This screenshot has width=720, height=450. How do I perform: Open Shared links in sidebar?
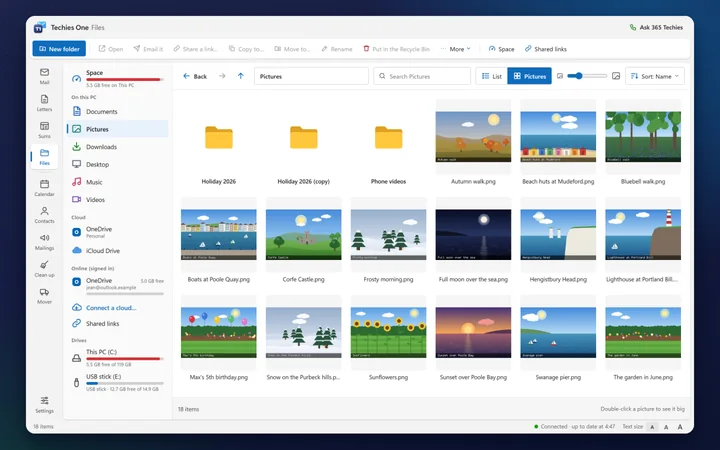click(118, 323)
